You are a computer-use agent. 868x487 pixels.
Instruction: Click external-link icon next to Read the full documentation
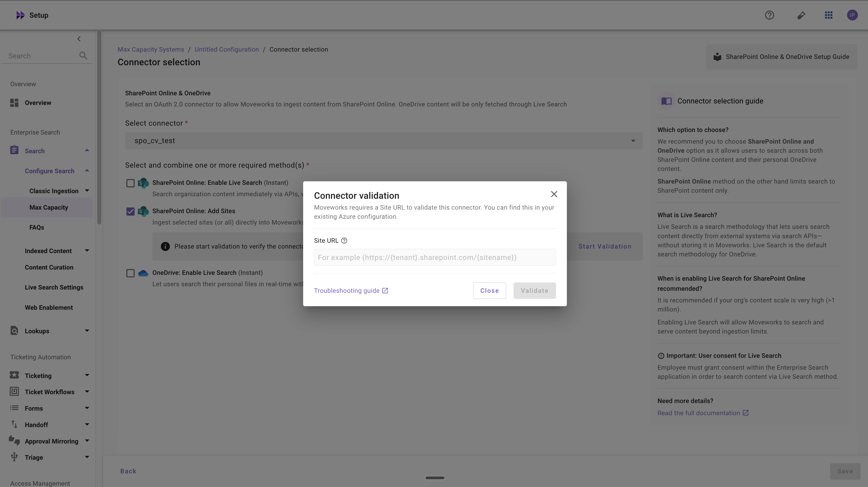(x=745, y=413)
